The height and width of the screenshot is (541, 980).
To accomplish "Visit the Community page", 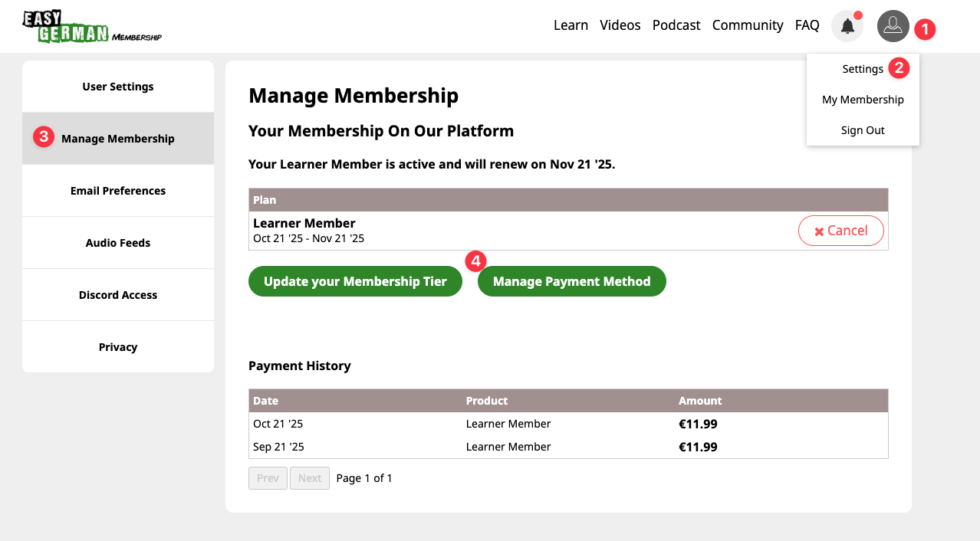I will coord(747,25).
